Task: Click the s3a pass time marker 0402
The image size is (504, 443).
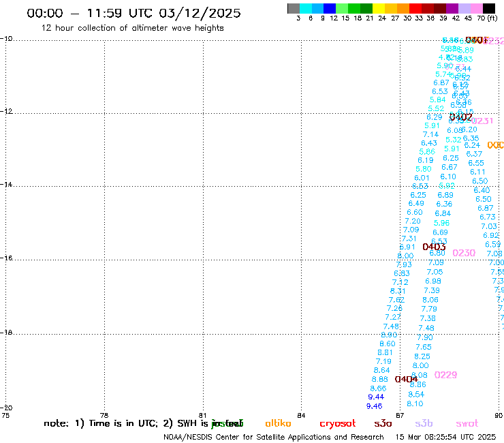Action: [460, 117]
